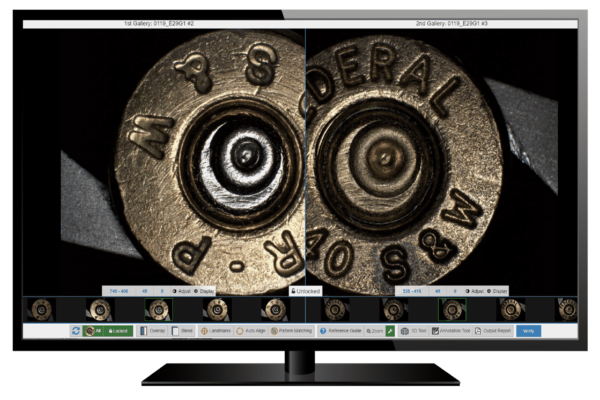Screen dimensions: 600x400
Task: Open Adjust for the 1st gallery image
Action: 181,291
